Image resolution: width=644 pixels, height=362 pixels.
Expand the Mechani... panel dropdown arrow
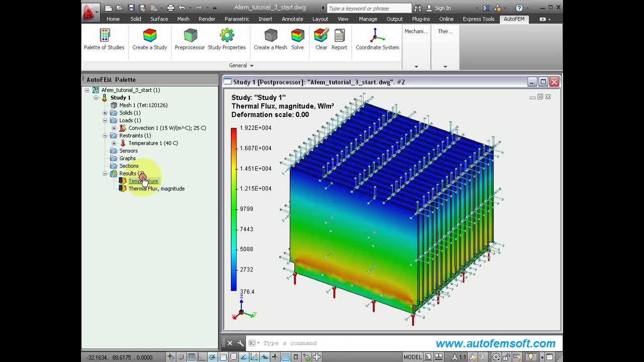(x=416, y=66)
